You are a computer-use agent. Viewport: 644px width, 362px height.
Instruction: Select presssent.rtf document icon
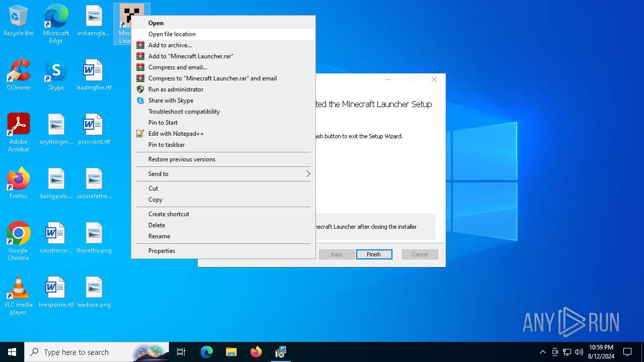94,130
